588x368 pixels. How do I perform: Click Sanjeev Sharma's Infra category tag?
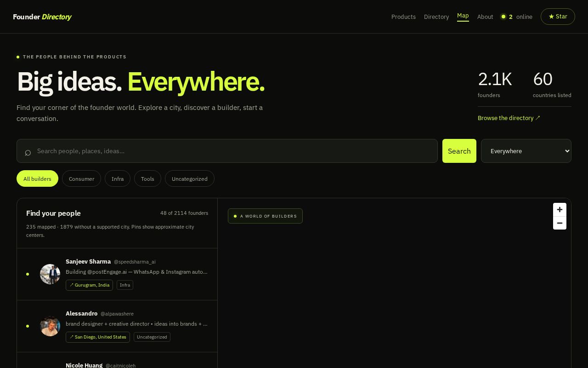pyautogui.click(x=125, y=285)
